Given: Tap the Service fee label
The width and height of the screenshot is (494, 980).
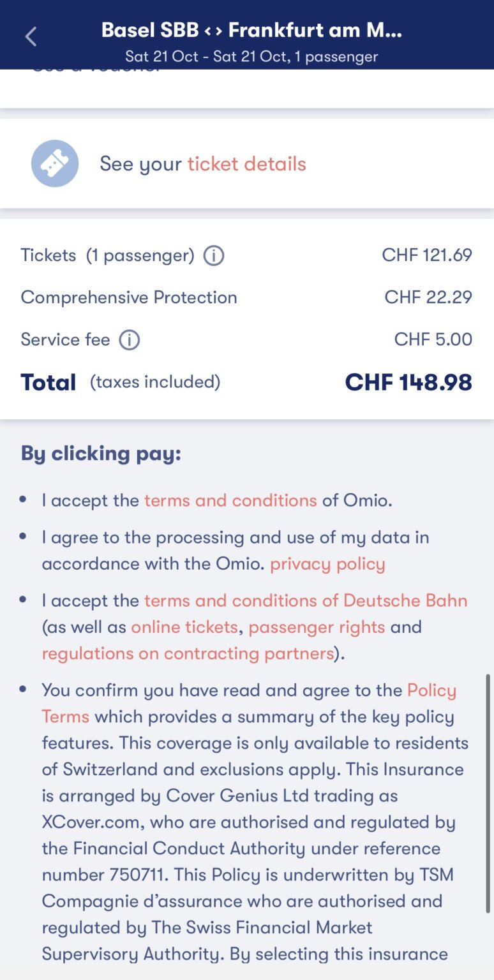Looking at the screenshot, I should click(x=65, y=339).
